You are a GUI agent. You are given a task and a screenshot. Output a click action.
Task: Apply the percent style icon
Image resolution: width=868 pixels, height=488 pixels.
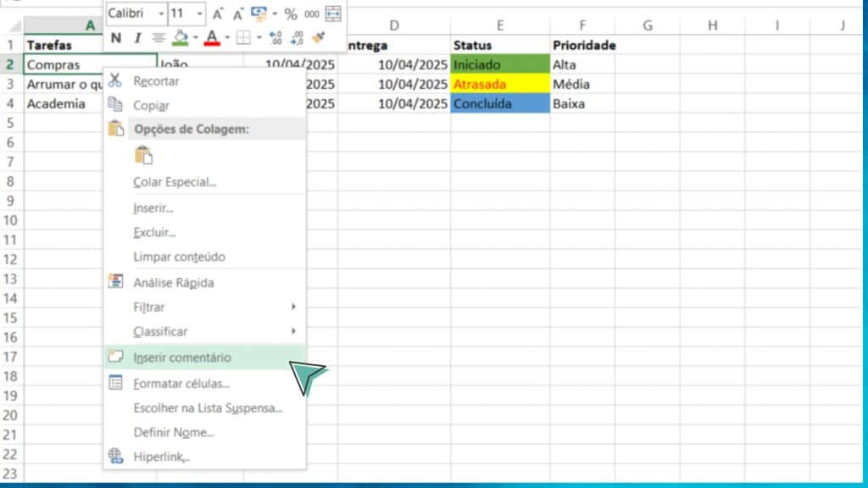coord(291,14)
